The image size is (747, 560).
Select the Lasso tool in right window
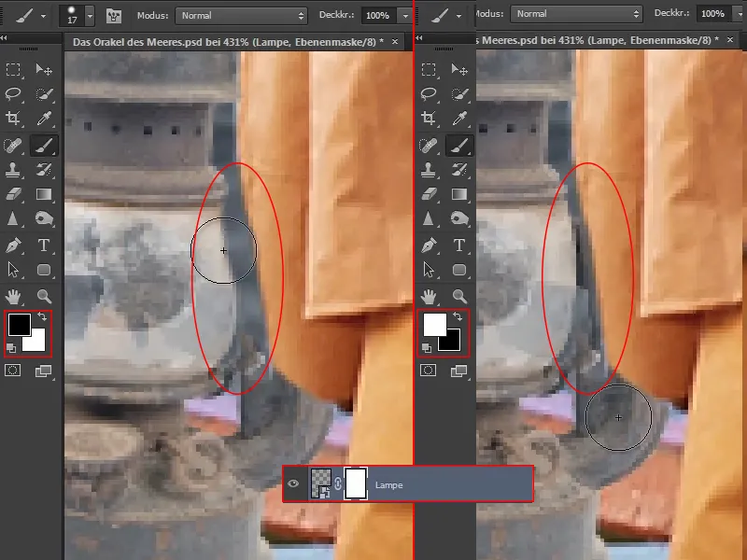click(x=429, y=94)
